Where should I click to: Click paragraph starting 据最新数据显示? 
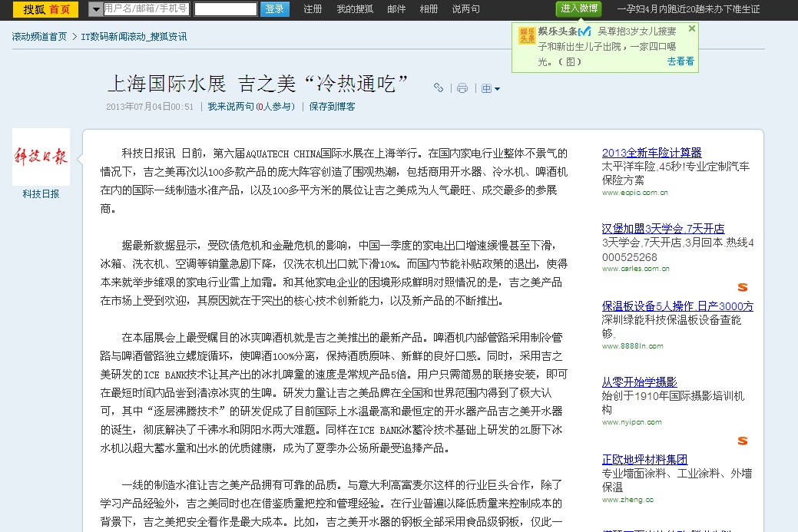[x=334, y=273]
